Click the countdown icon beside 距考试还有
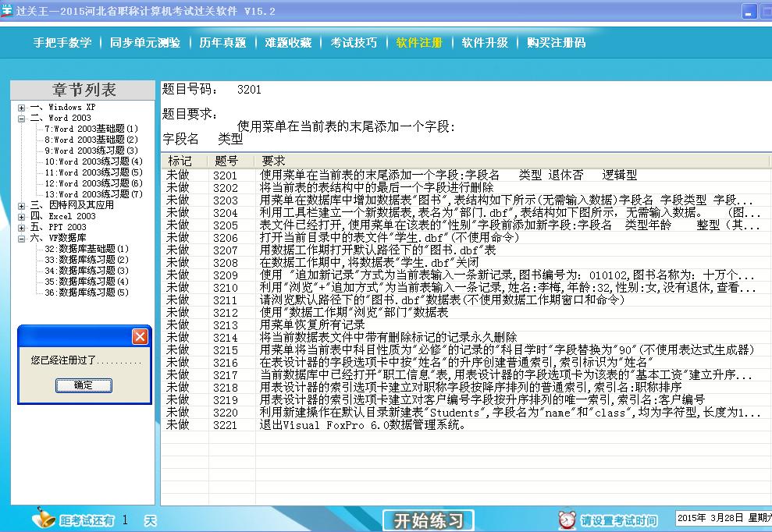 (45, 520)
